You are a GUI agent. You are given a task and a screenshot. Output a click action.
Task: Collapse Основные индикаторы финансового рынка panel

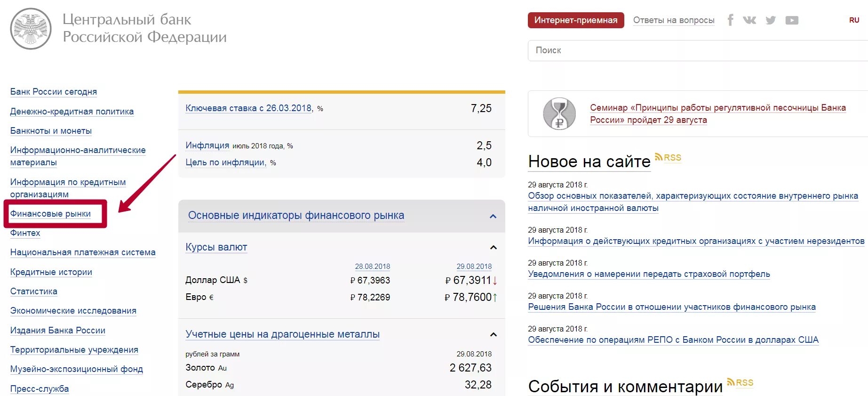pyautogui.click(x=493, y=216)
